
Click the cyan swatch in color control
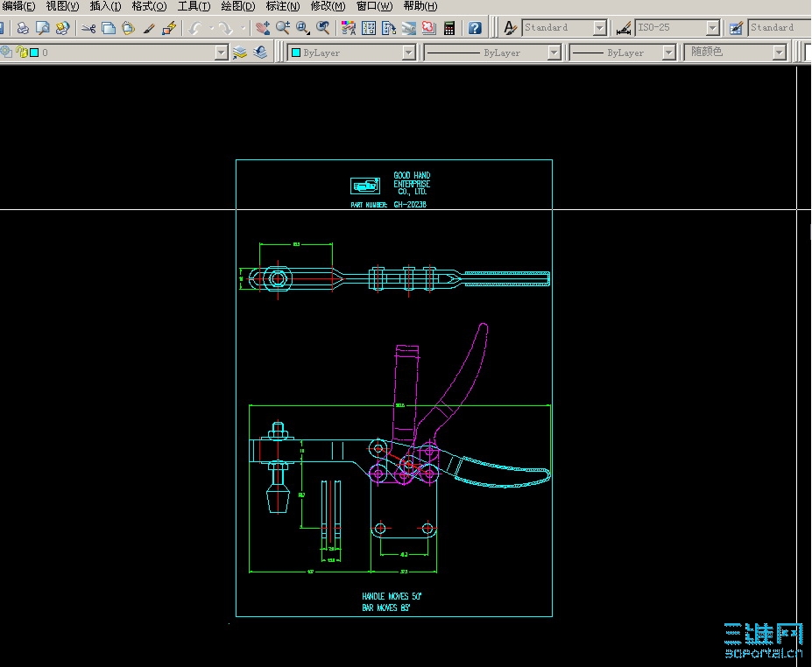296,53
